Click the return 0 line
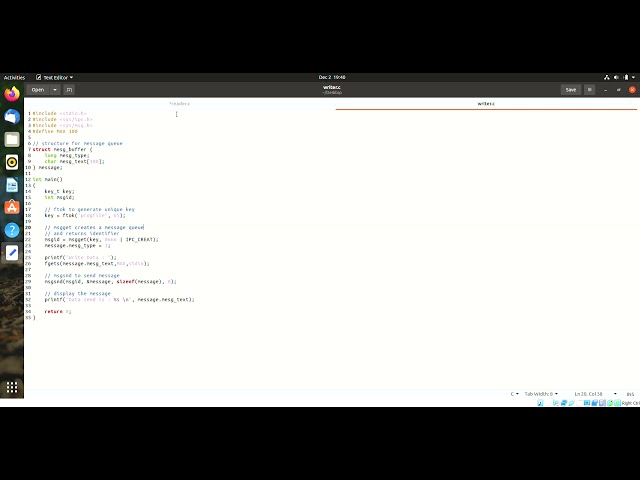This screenshot has height=480, width=640. coord(58,311)
